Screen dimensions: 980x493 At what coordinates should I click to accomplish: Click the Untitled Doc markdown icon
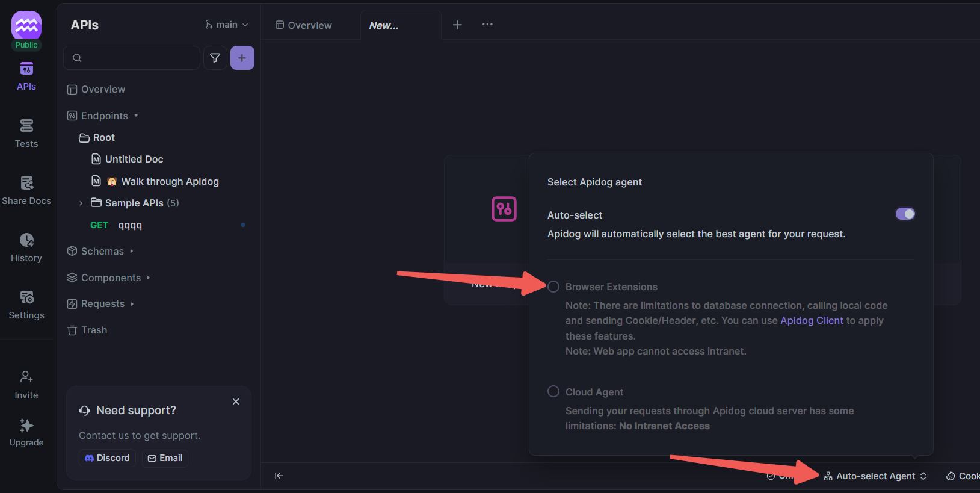[x=96, y=159]
